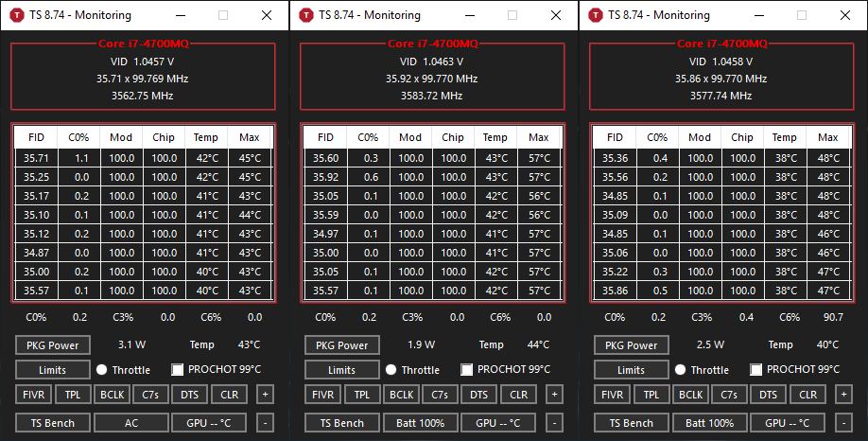Screen dimensions: 868x441
Task: Close the right monitoring window
Action: [845, 15]
